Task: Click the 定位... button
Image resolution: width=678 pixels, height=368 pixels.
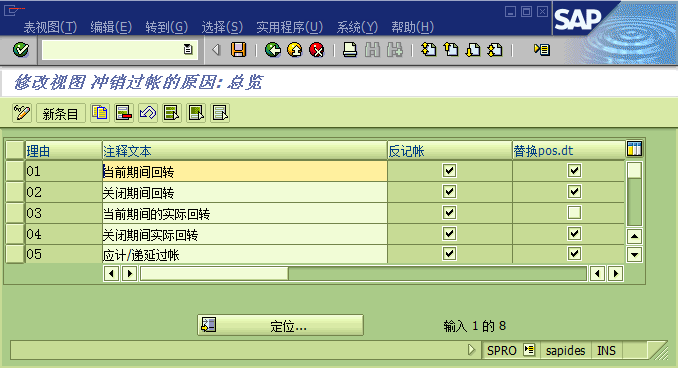Action: 280,325
